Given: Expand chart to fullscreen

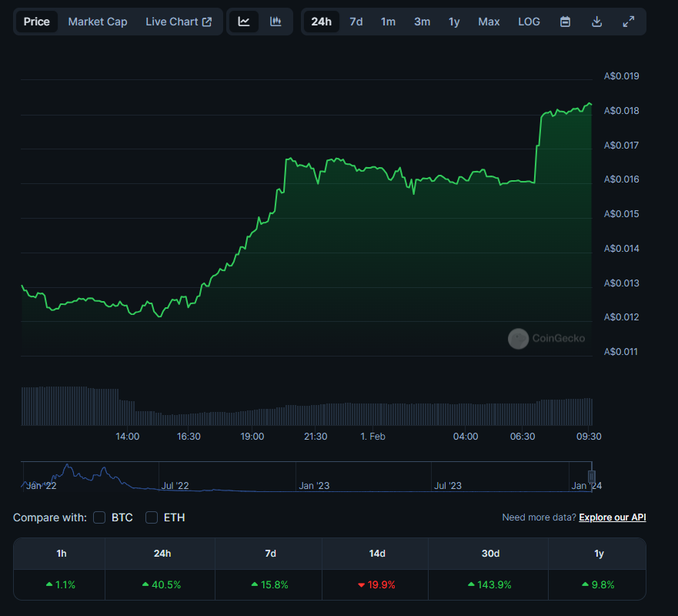Looking at the screenshot, I should (x=628, y=22).
